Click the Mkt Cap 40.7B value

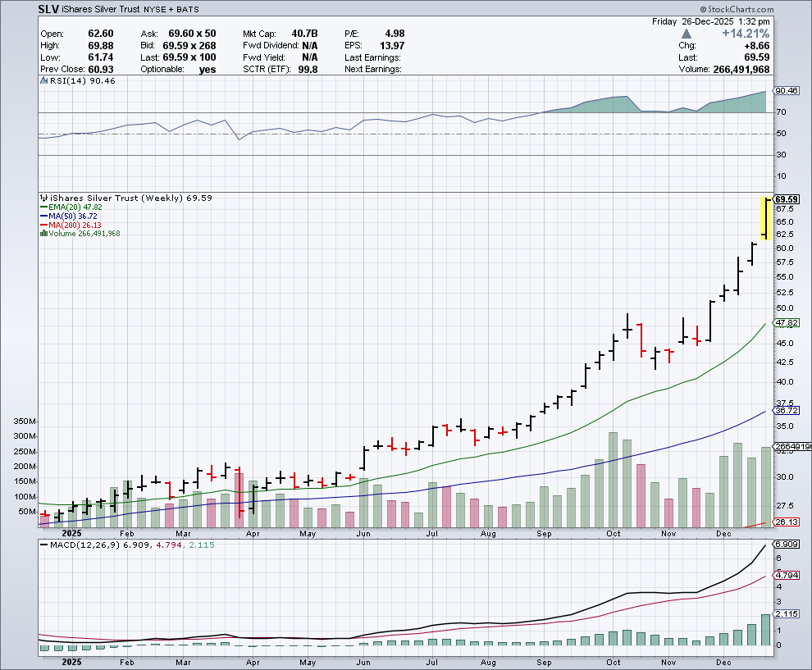304,34
